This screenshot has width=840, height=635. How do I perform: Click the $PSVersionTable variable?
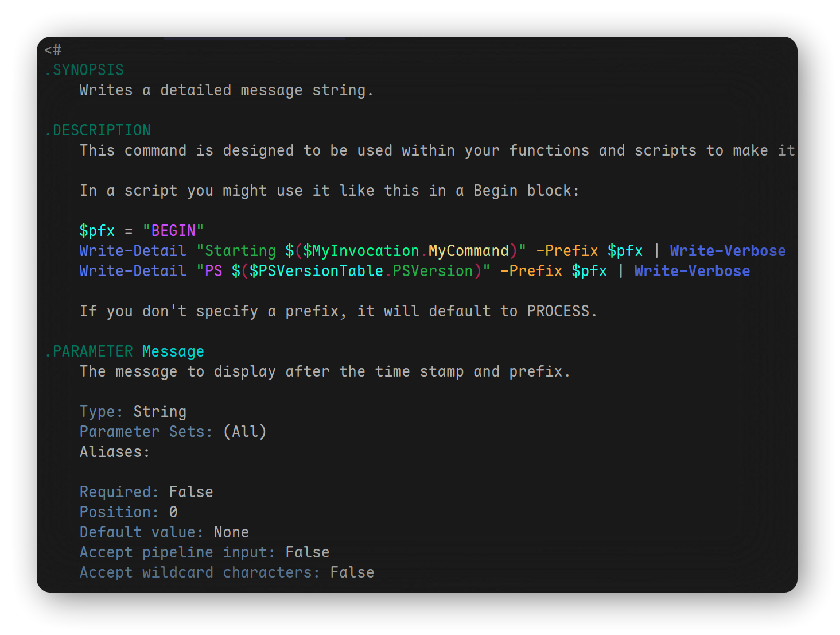(316, 271)
